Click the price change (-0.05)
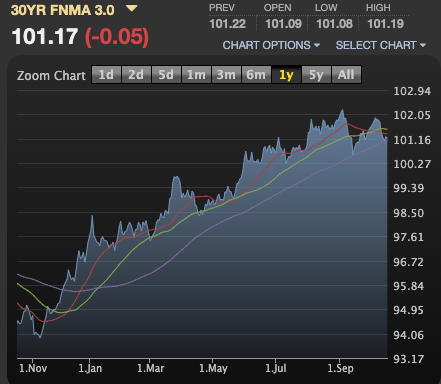441x384 pixels. point(117,37)
